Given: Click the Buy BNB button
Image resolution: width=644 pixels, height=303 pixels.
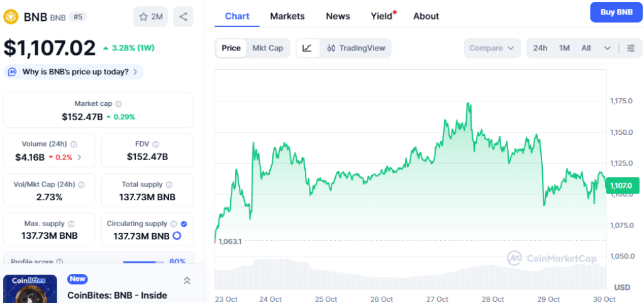Looking at the screenshot, I should click(616, 12).
